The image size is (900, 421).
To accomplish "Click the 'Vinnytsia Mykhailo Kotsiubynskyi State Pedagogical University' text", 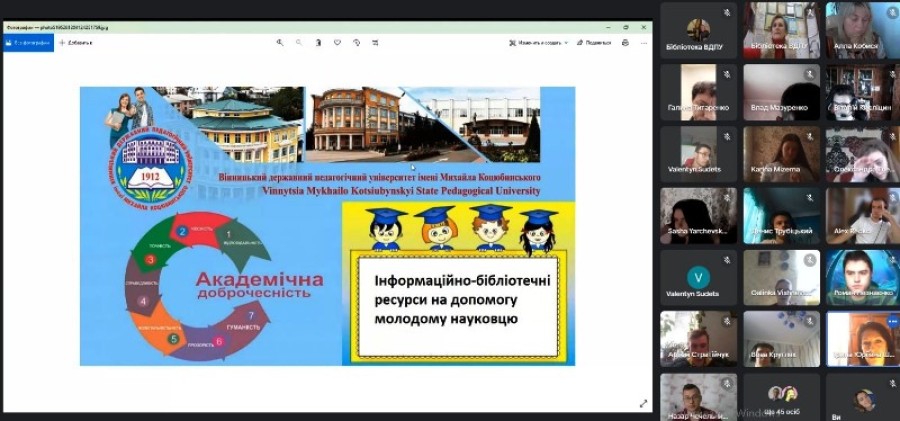I will pos(401,190).
